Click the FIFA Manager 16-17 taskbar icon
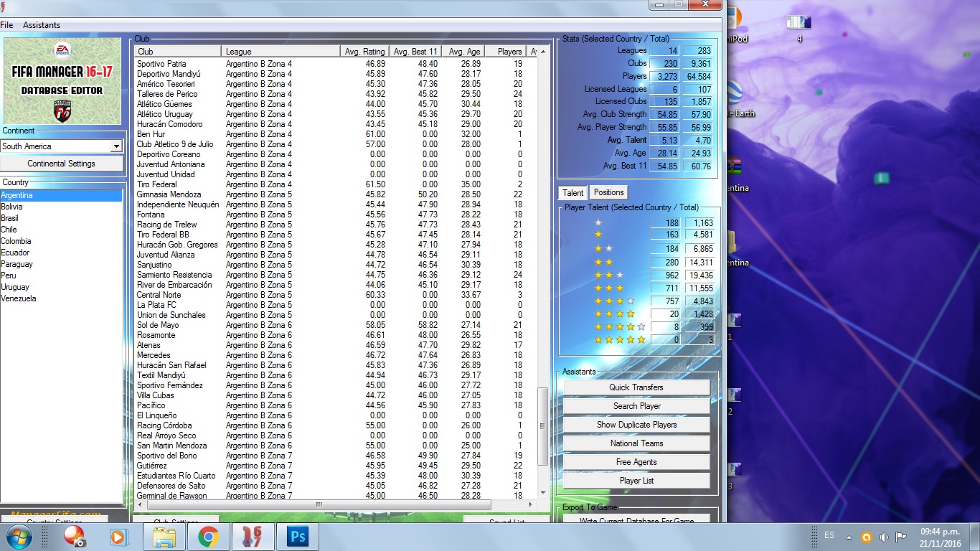The height and width of the screenshot is (551, 980). tap(253, 537)
